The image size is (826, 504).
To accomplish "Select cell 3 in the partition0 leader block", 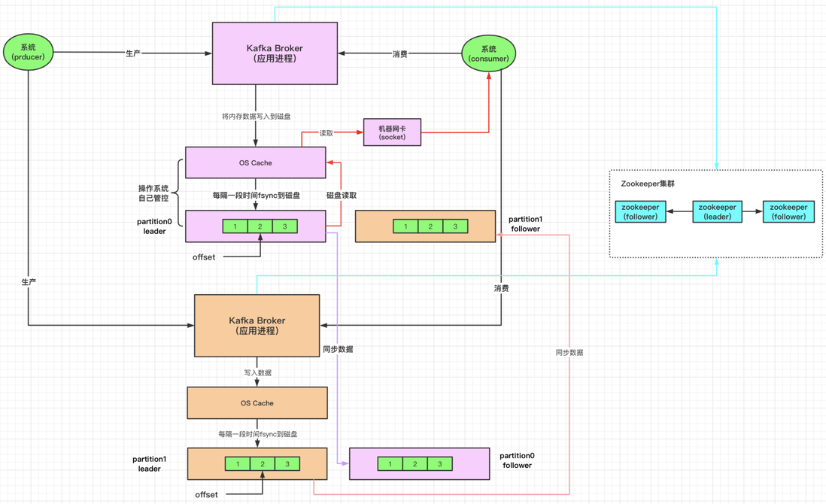I will pos(285,226).
